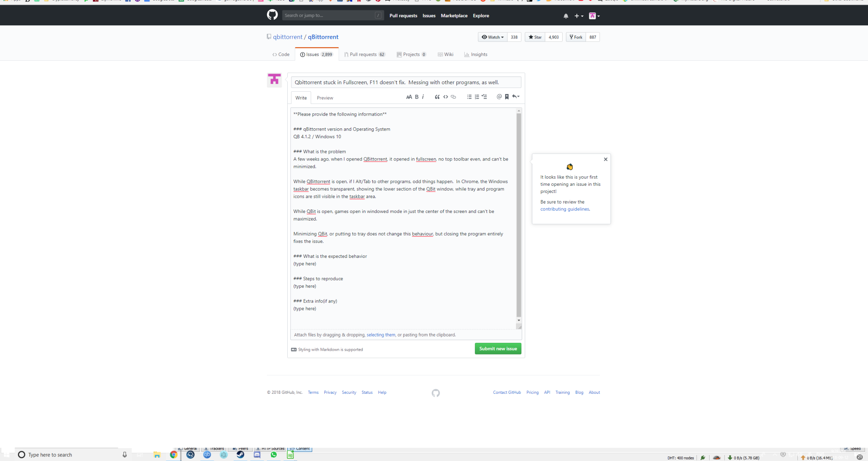868x461 pixels.
Task: Open the Wiki tab
Action: coord(446,54)
